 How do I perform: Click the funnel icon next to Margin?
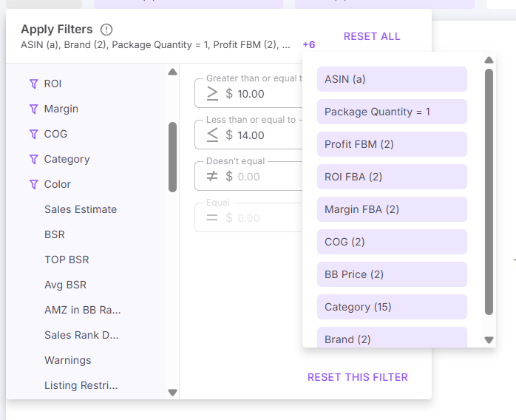tap(33, 109)
